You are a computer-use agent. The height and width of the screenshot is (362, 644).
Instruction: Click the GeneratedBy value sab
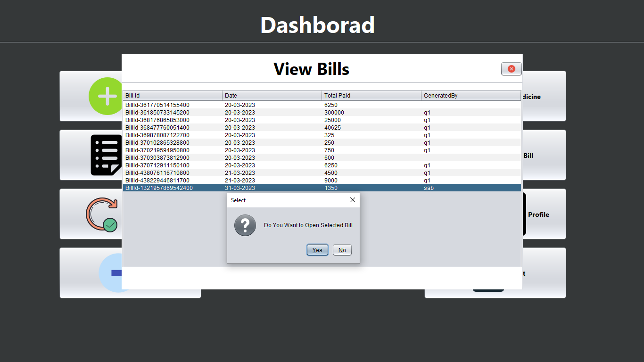[x=429, y=188]
